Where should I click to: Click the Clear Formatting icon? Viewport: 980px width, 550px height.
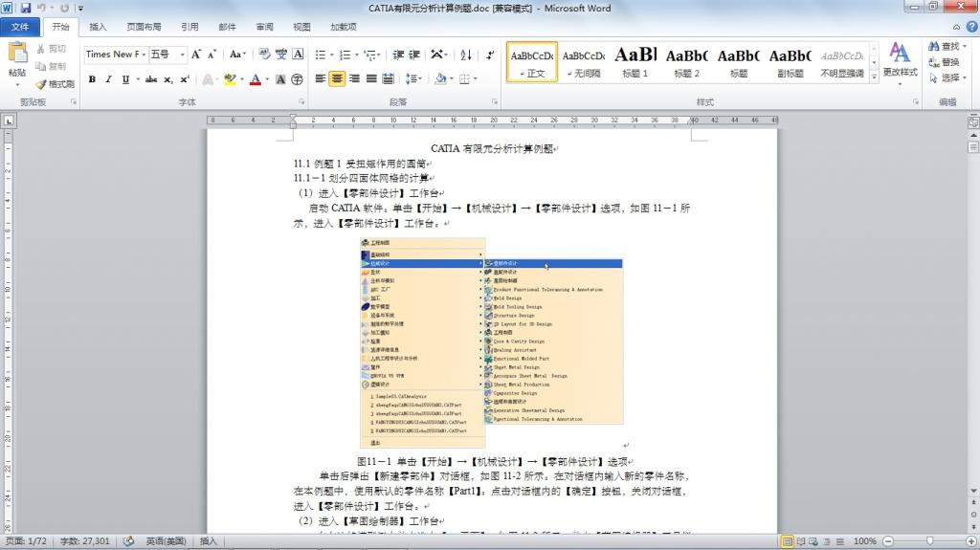point(264,55)
